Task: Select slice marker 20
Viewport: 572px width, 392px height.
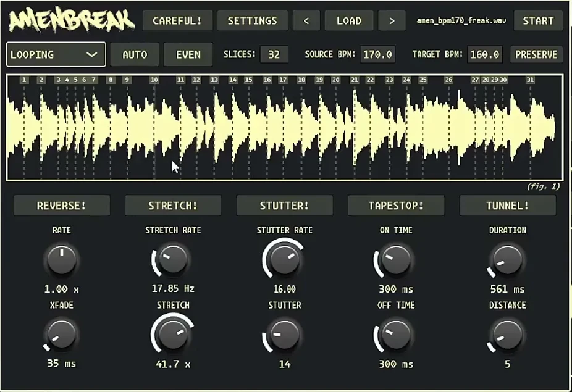Action: (x=335, y=80)
